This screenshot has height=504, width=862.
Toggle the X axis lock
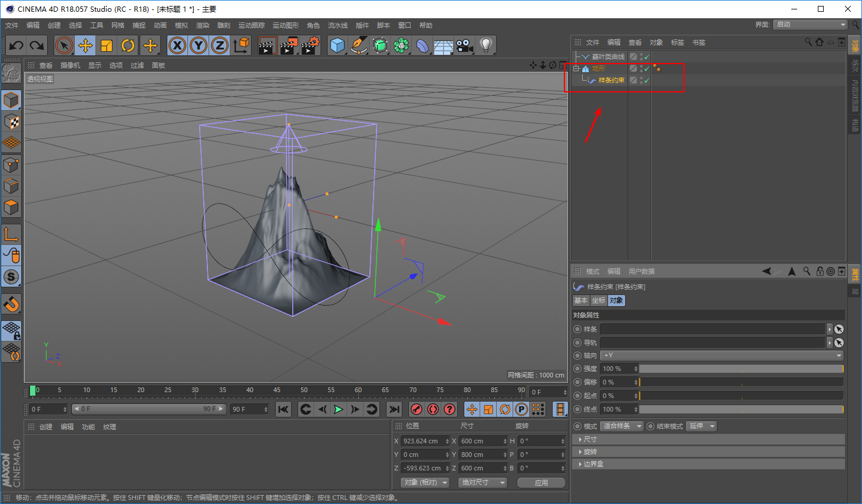(x=177, y=45)
